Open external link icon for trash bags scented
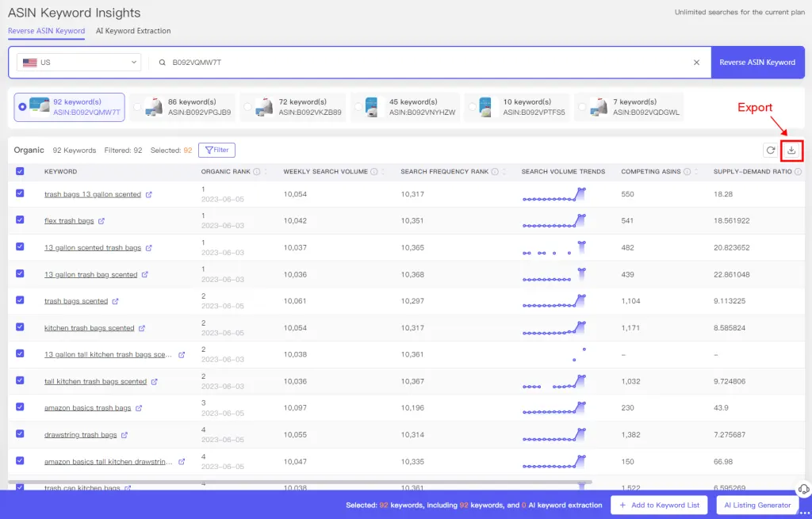This screenshot has height=519, width=812. (115, 301)
